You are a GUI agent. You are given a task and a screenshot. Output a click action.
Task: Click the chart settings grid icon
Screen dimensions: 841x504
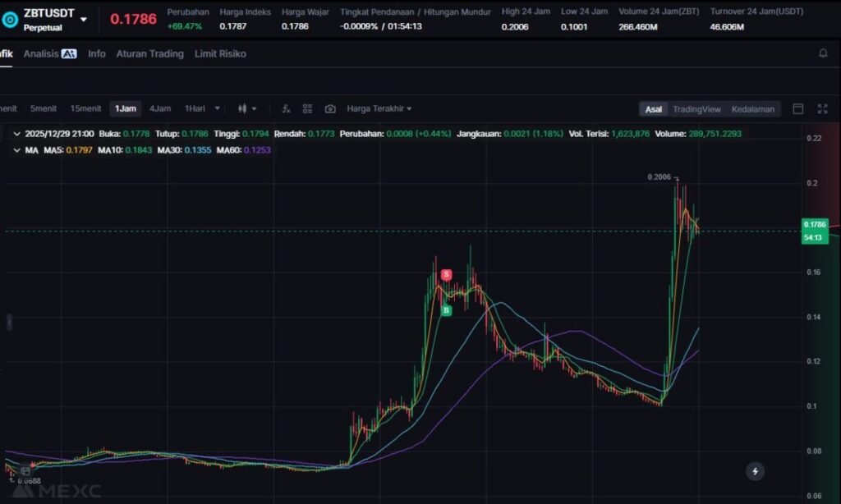click(307, 108)
